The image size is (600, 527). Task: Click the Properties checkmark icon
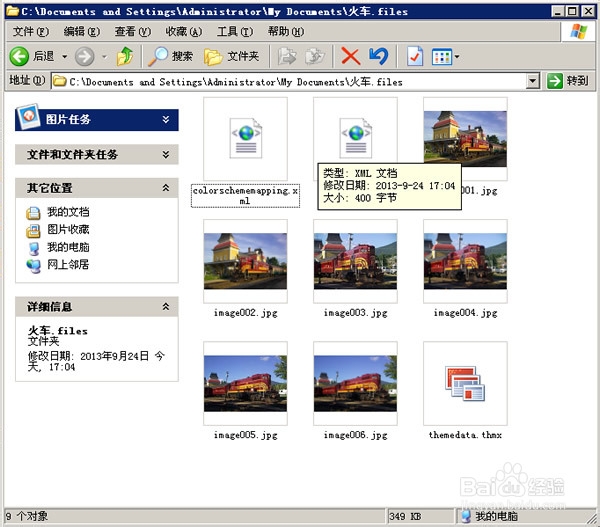point(415,57)
